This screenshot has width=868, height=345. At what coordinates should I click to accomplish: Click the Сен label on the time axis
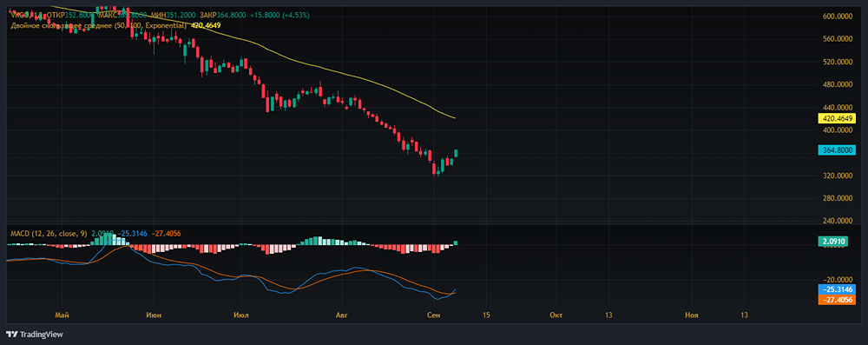click(434, 315)
